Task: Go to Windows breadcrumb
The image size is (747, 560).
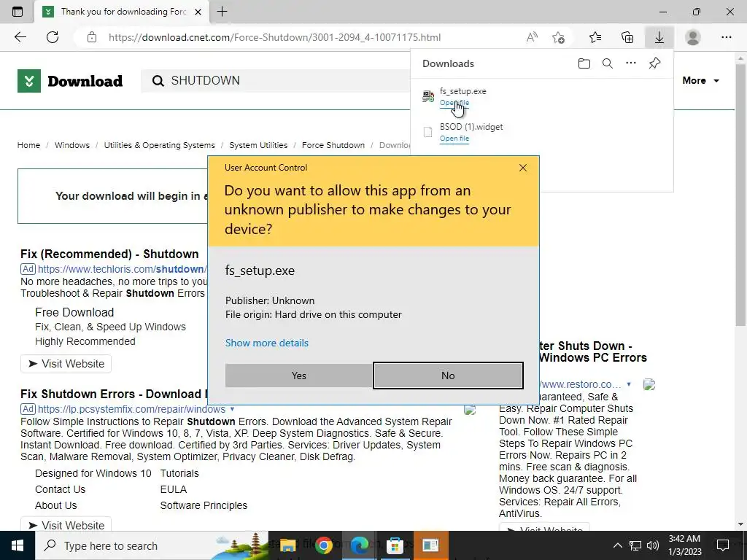Action: [72, 145]
